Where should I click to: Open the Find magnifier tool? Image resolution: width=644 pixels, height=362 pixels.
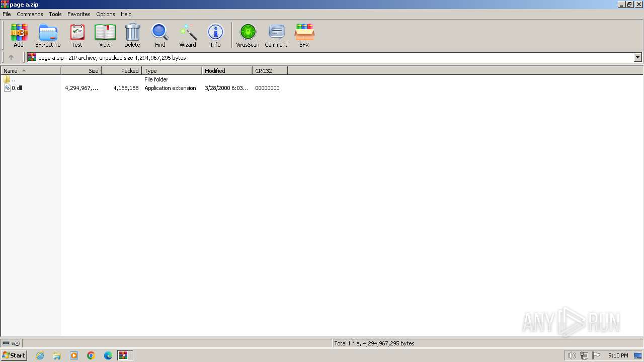160,36
